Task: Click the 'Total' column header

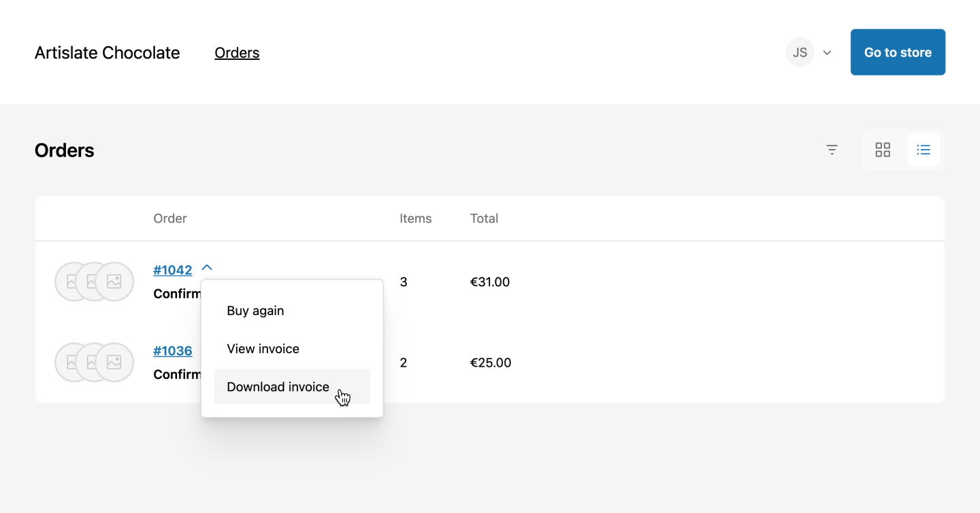Action: pyautogui.click(x=484, y=218)
